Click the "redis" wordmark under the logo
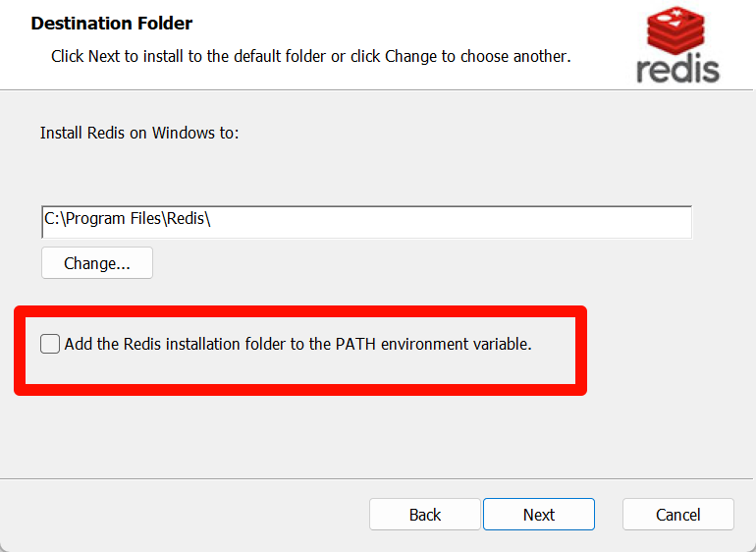The height and width of the screenshot is (552, 756). tap(677, 68)
